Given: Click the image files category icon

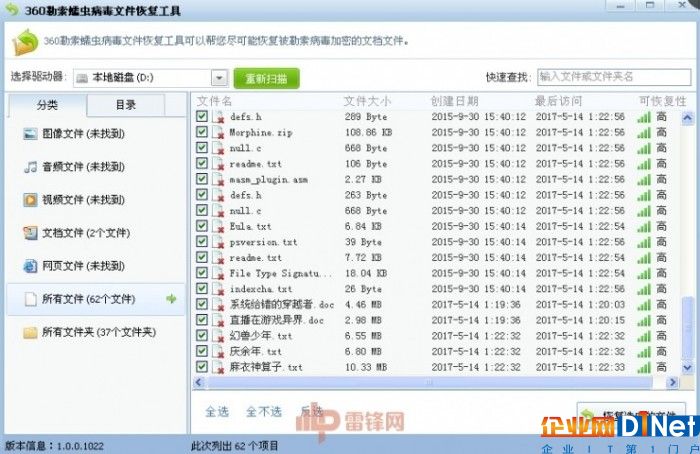Looking at the screenshot, I should (30, 133).
